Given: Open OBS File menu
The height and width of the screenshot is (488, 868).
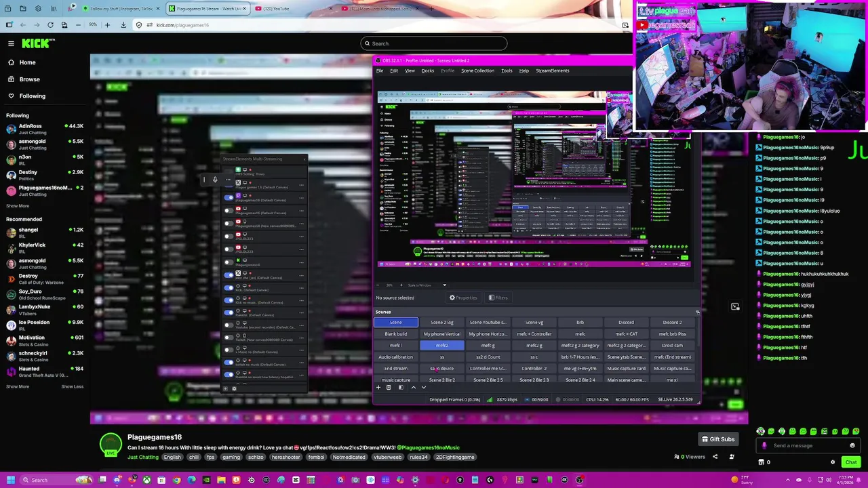Looking at the screenshot, I should pyautogui.click(x=380, y=70).
